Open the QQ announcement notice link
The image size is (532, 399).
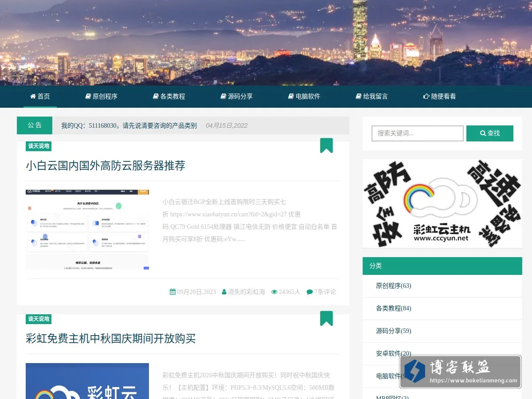pyautogui.click(x=129, y=125)
